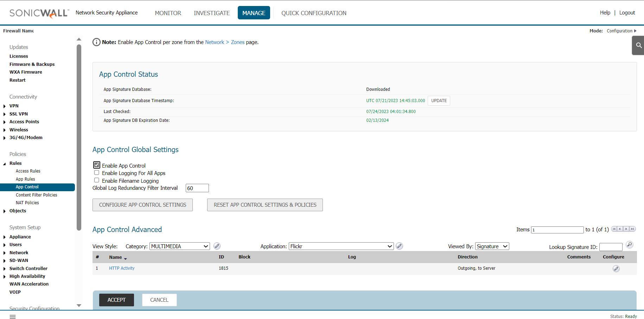The image size is (644, 319).
Task: Switch to the MONITOR tab
Action: 168,13
